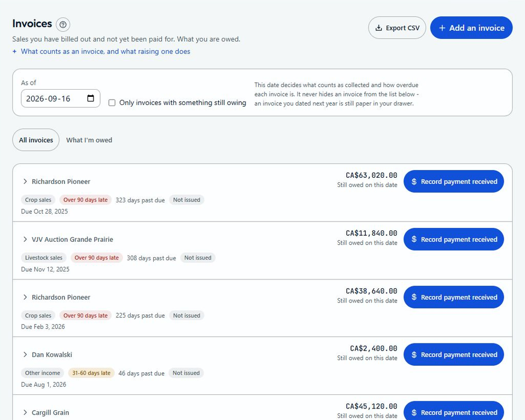Screen dimensions: 525x420
Task: Enable Only invoices with something still owing
Action: point(112,103)
